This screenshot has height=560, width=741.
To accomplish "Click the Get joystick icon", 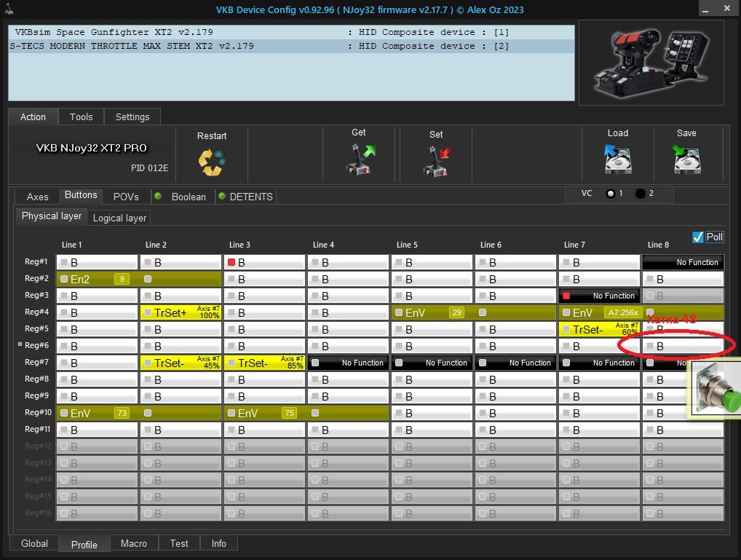I will (x=360, y=159).
